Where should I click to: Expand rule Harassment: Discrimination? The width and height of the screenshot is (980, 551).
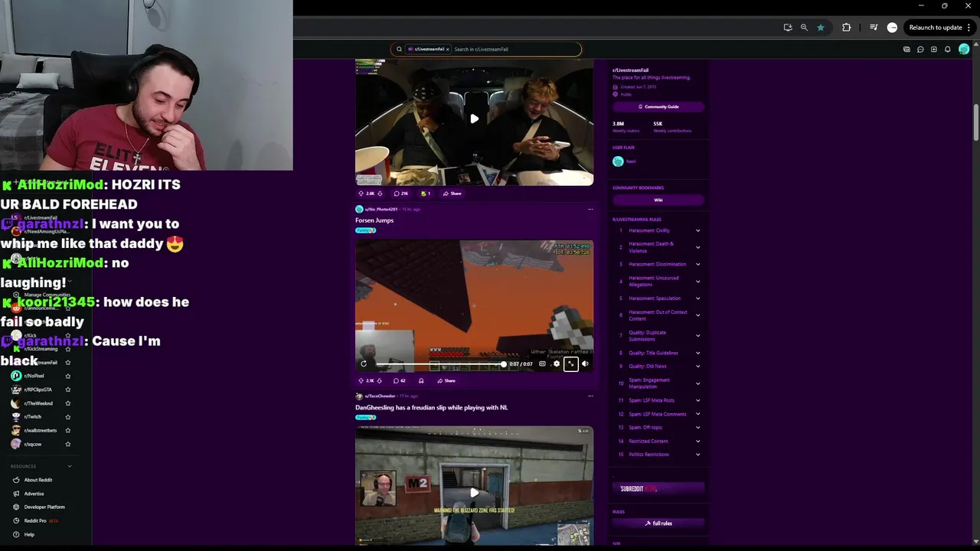697,264
